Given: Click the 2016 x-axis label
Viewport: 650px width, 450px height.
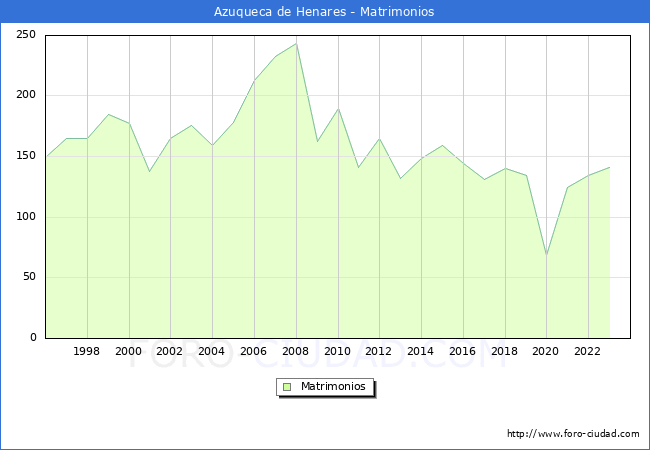Looking at the screenshot, I should [x=462, y=351].
